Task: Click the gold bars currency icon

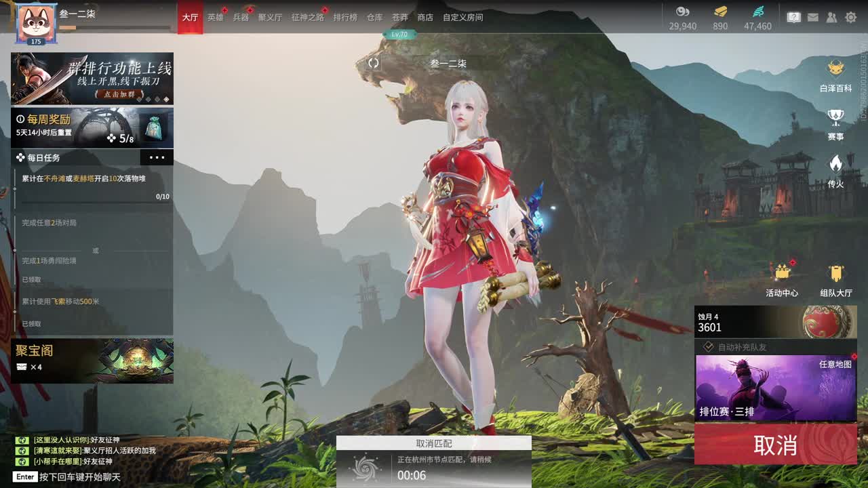Action: pos(720,12)
